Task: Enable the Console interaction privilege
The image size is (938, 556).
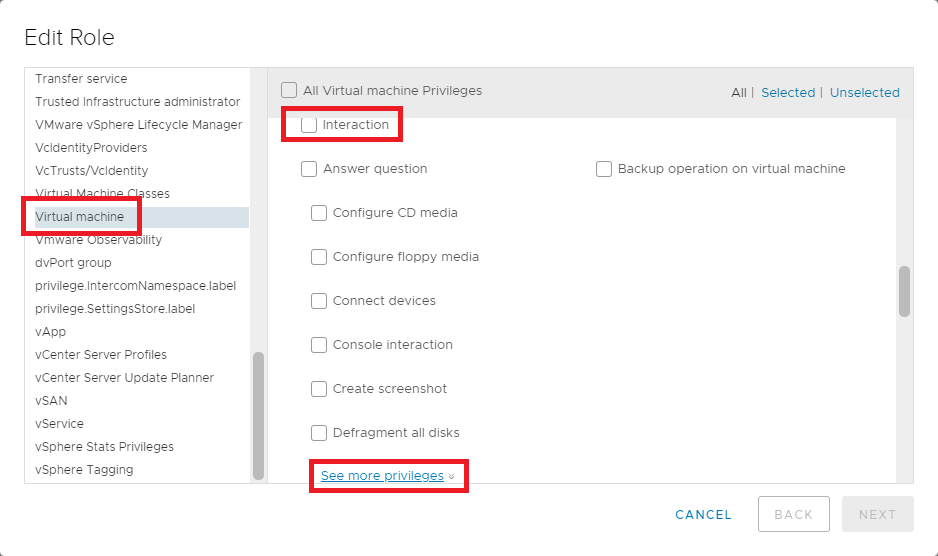Action: tap(319, 345)
